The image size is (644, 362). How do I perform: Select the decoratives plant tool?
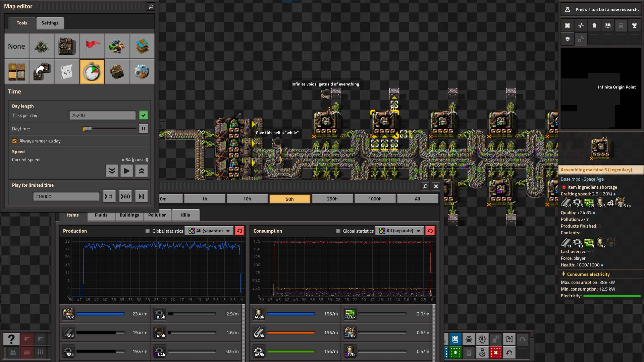42,46
